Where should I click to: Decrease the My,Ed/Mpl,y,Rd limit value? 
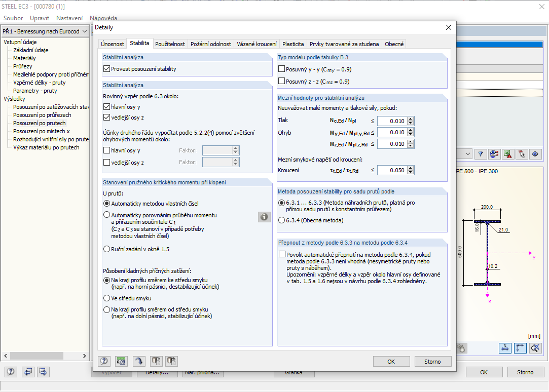(411, 134)
